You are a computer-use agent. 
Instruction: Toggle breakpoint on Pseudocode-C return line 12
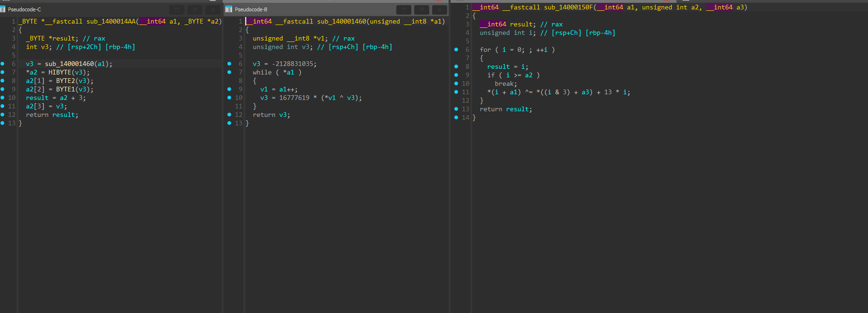2,115
